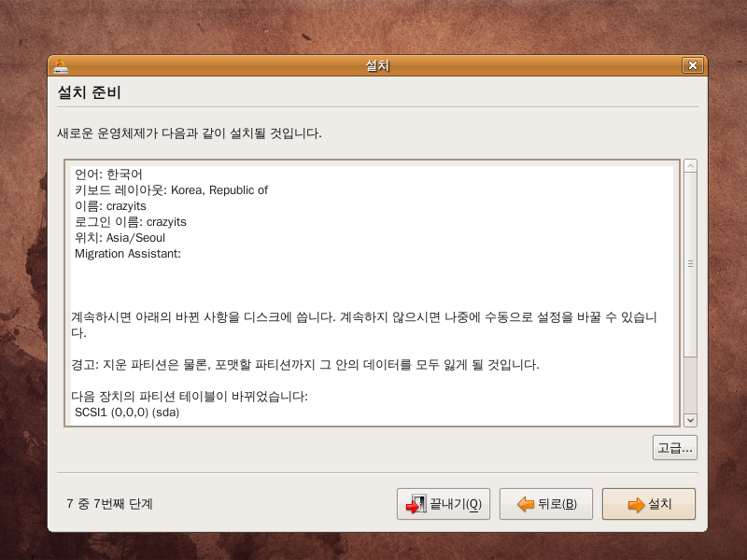This screenshot has width=747, height=560.
Task: Click the summary scrollbar thumb
Action: pyautogui.click(x=690, y=264)
